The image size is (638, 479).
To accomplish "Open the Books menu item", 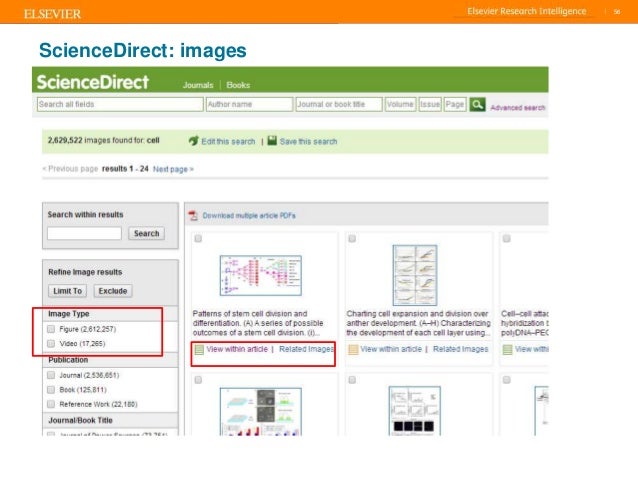I will (x=238, y=85).
